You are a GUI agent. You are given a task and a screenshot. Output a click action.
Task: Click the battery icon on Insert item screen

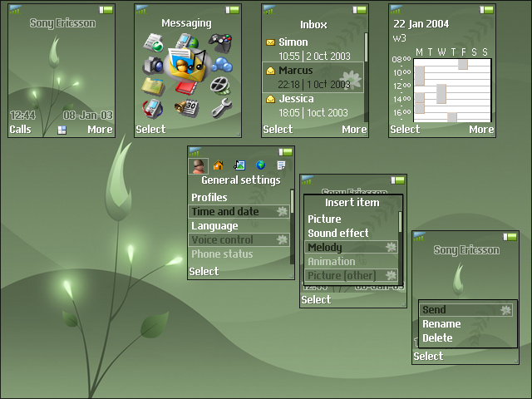(x=397, y=180)
